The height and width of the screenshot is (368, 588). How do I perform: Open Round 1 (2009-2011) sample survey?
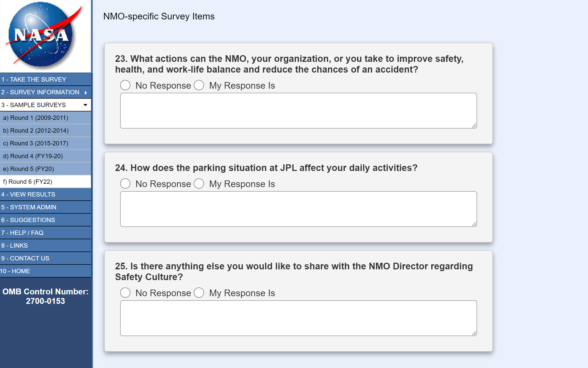[36, 118]
